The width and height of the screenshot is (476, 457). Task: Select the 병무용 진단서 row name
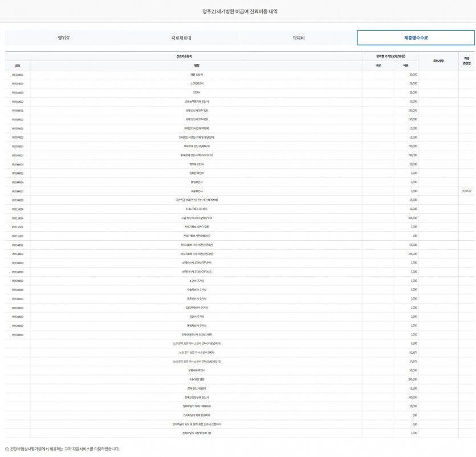[197, 164]
